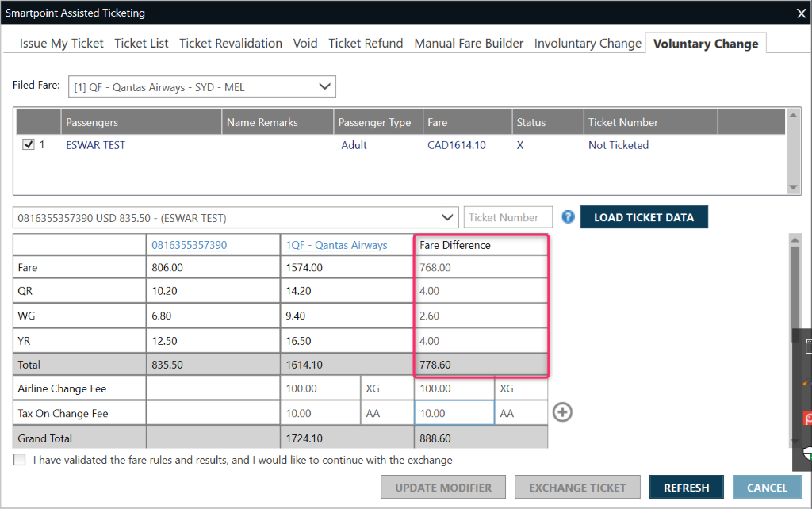Click the CANCEL button

767,488
